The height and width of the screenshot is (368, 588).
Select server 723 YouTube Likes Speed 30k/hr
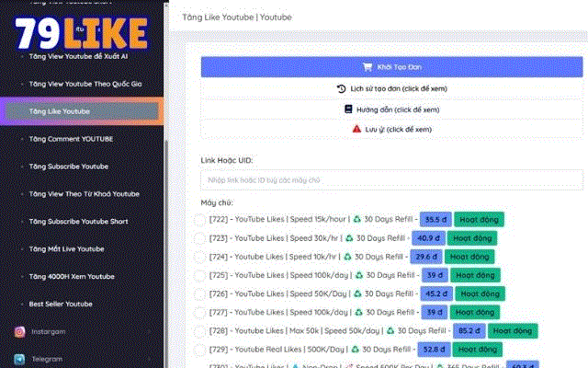[200, 238]
